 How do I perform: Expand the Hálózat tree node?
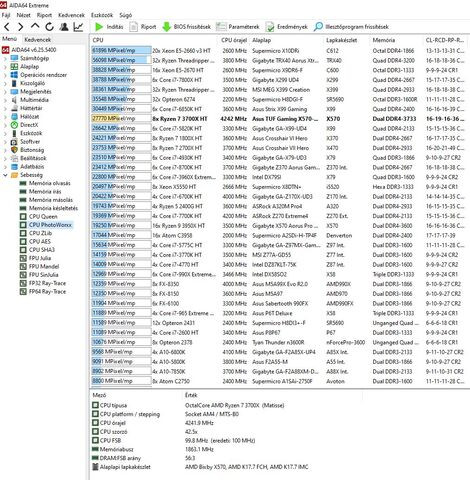(x=5, y=117)
